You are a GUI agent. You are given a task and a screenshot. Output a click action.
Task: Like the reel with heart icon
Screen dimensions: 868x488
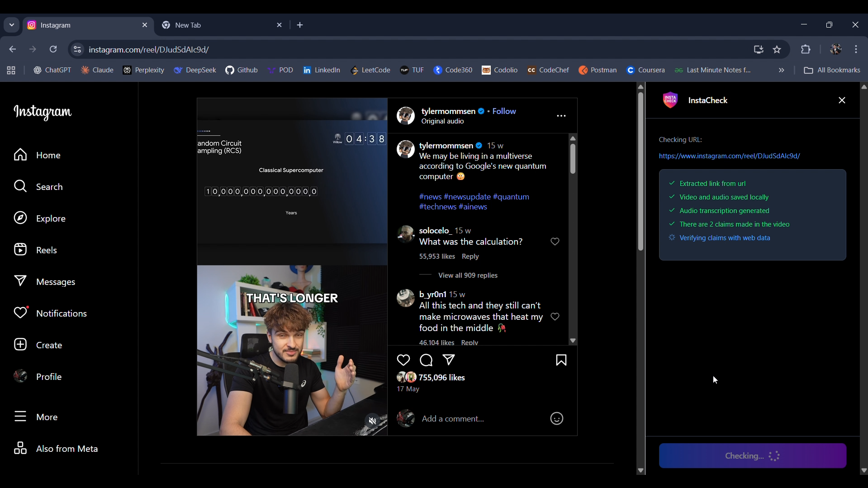pos(403,360)
